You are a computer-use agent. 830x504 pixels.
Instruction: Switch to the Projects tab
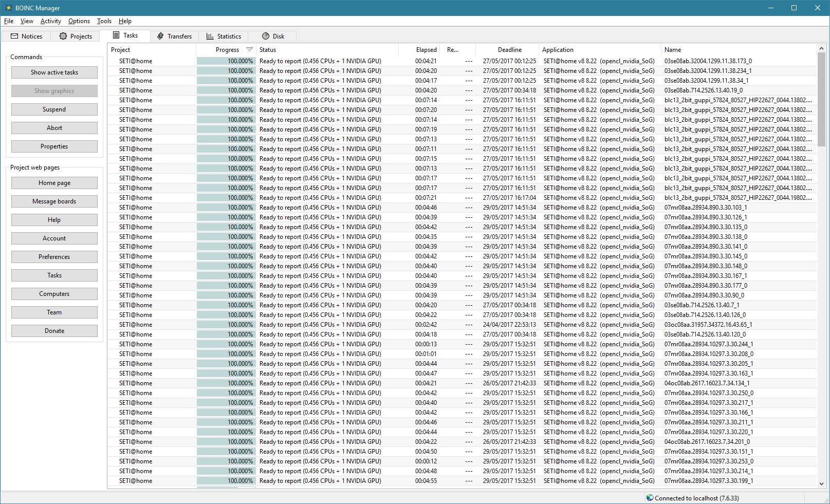76,36
